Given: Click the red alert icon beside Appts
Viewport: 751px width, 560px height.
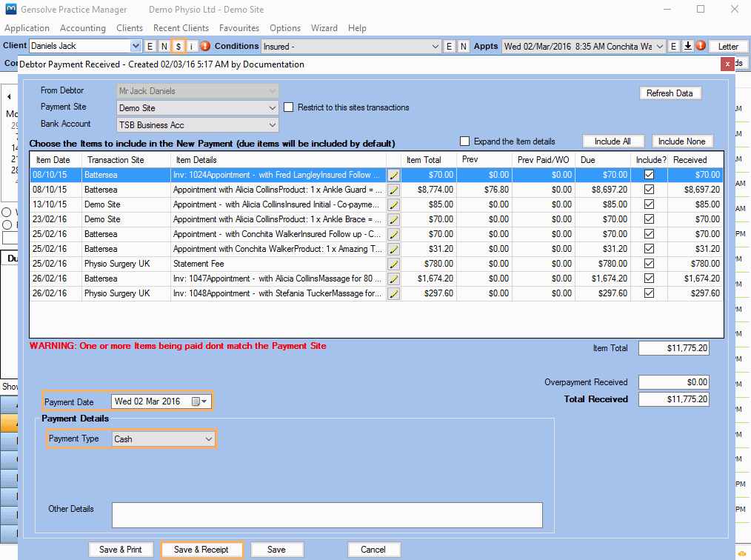Looking at the screenshot, I should (x=701, y=46).
